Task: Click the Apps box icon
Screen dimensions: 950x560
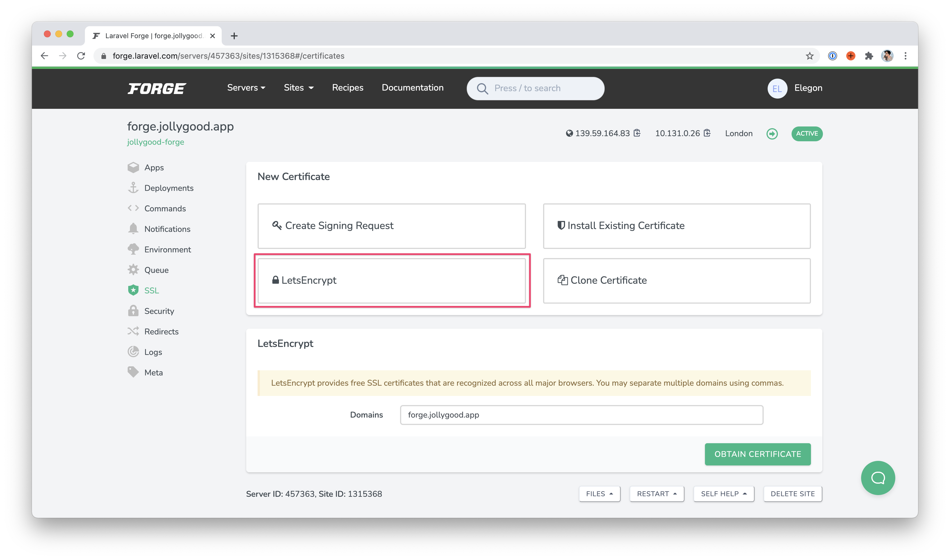Action: coord(133,167)
